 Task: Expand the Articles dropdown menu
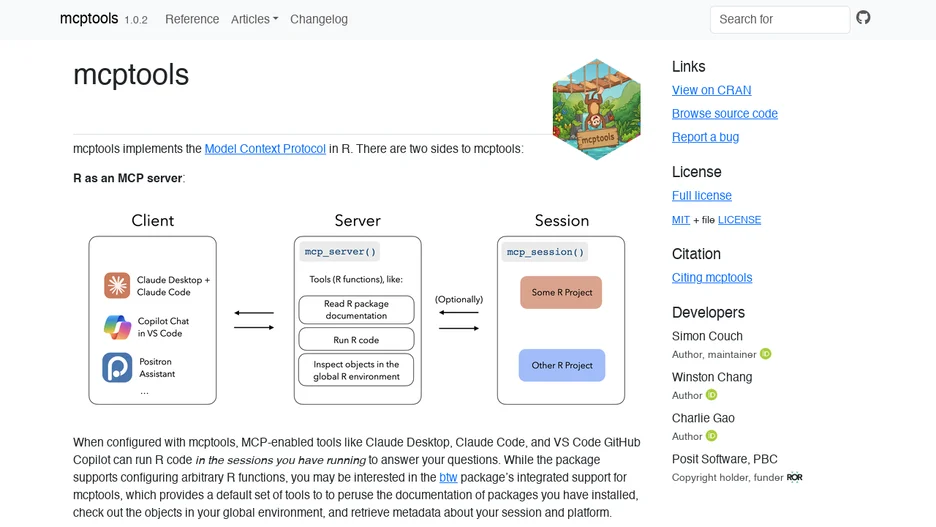click(254, 19)
